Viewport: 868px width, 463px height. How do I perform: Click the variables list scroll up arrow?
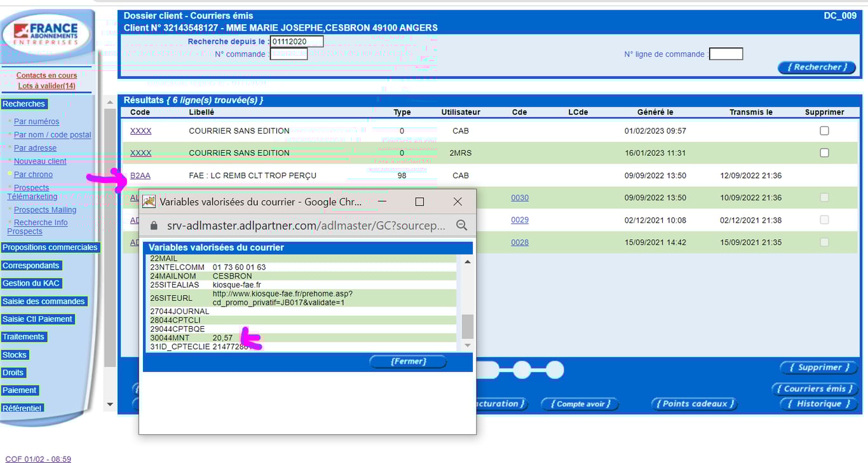coord(467,261)
